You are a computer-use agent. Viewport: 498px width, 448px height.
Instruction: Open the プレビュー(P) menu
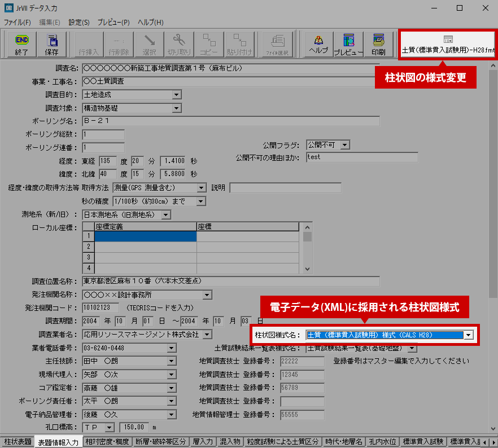pos(113,22)
